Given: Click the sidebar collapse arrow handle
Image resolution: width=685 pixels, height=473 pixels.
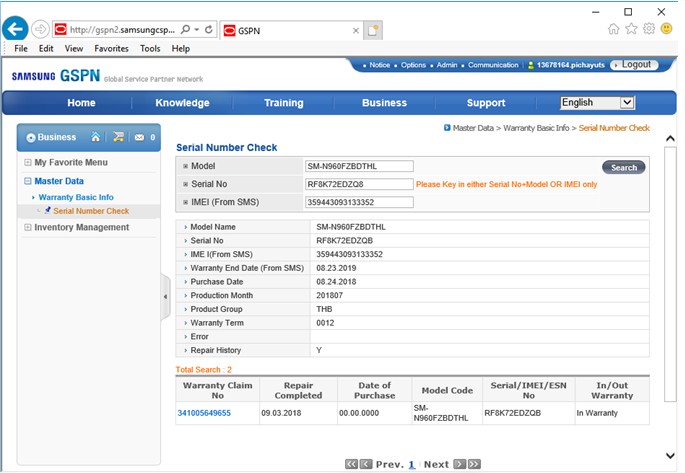Looking at the screenshot, I should pyautogui.click(x=166, y=297).
